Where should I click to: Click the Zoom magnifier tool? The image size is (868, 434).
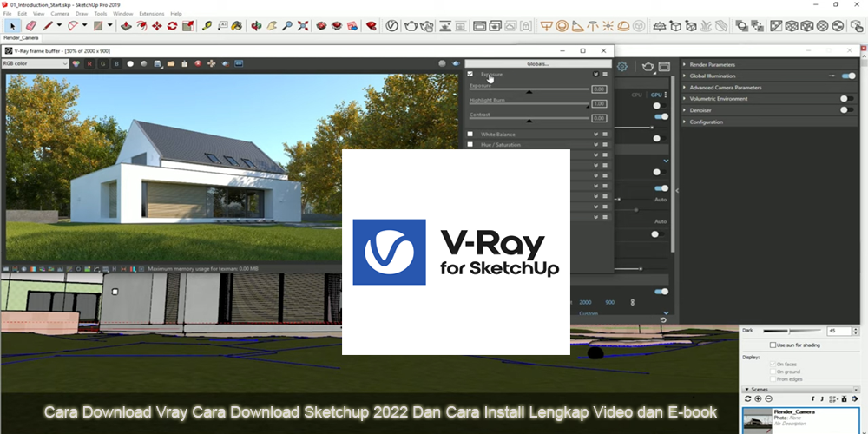pyautogui.click(x=286, y=25)
